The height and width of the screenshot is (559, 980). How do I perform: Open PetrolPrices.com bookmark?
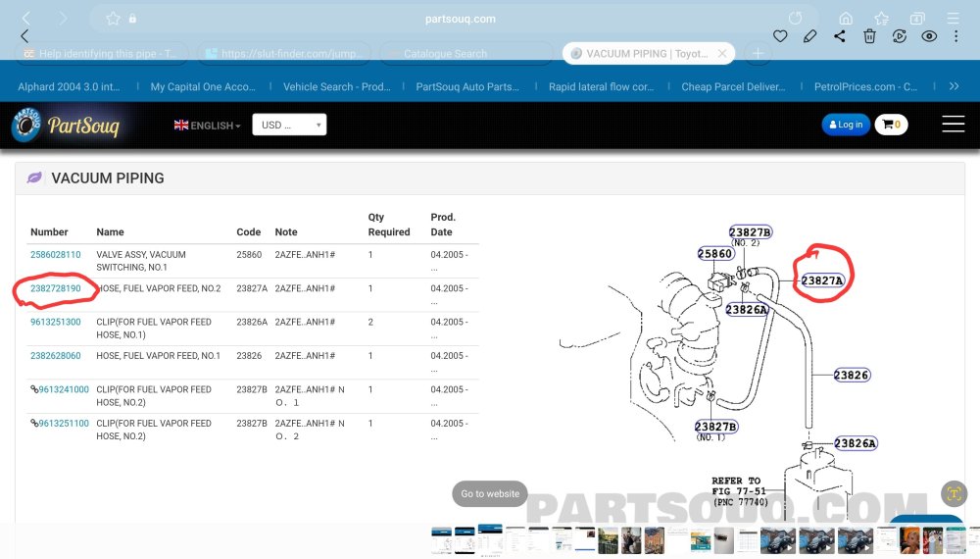coord(865,87)
